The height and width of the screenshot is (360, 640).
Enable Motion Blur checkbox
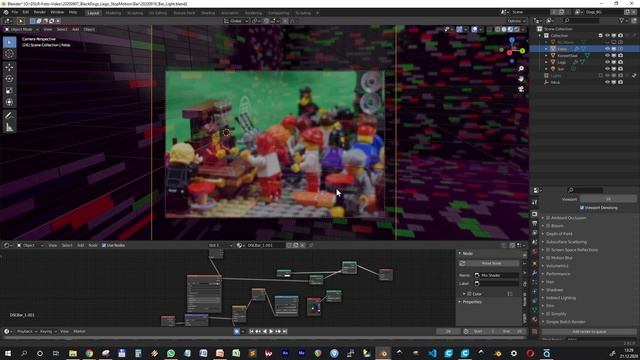click(548, 258)
